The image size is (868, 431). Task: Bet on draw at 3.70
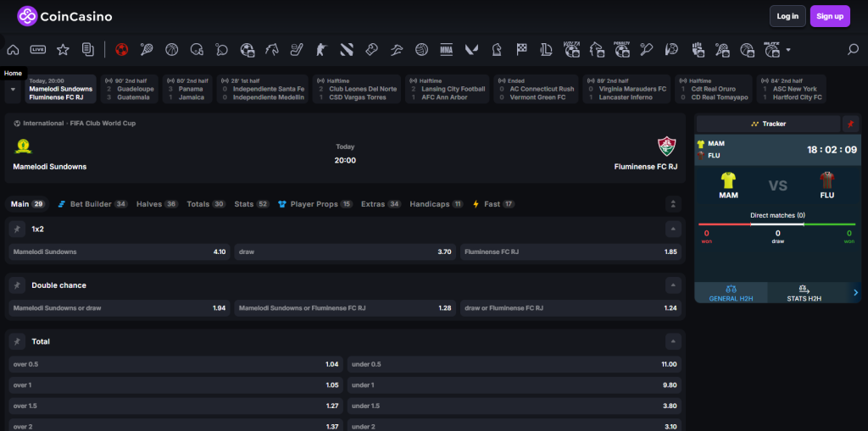coord(345,251)
